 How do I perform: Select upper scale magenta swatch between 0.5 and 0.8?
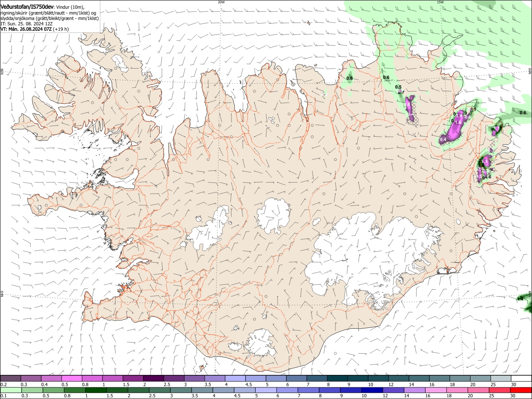pos(71,378)
